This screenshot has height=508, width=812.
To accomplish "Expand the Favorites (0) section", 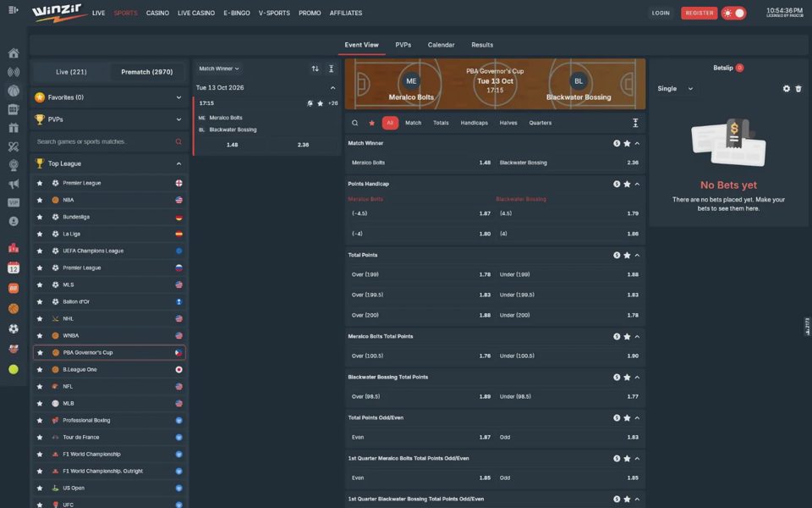I will point(109,97).
